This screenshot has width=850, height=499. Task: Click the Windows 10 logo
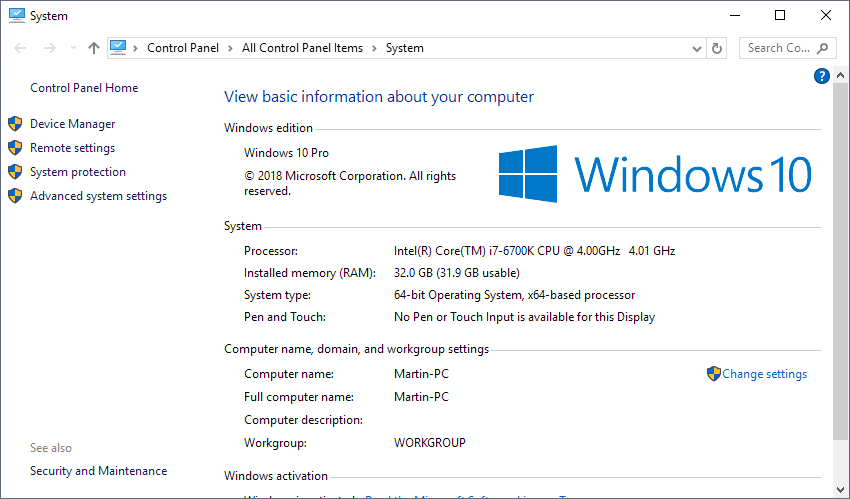tap(655, 174)
